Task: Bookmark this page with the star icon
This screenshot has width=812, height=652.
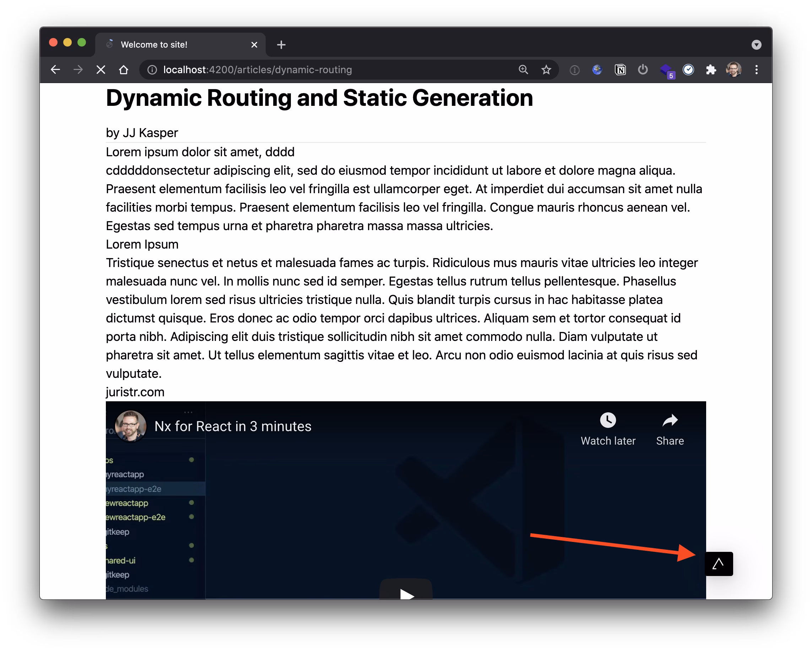Action: (546, 70)
